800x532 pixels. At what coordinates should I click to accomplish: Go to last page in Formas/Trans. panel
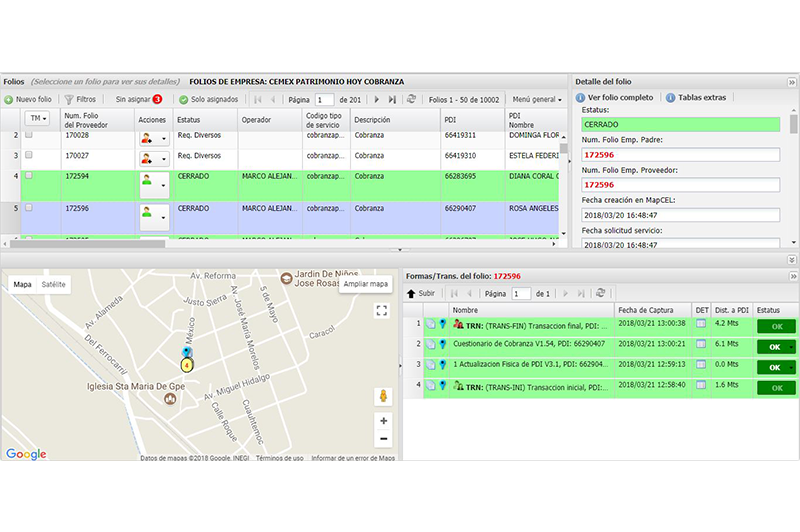581,293
